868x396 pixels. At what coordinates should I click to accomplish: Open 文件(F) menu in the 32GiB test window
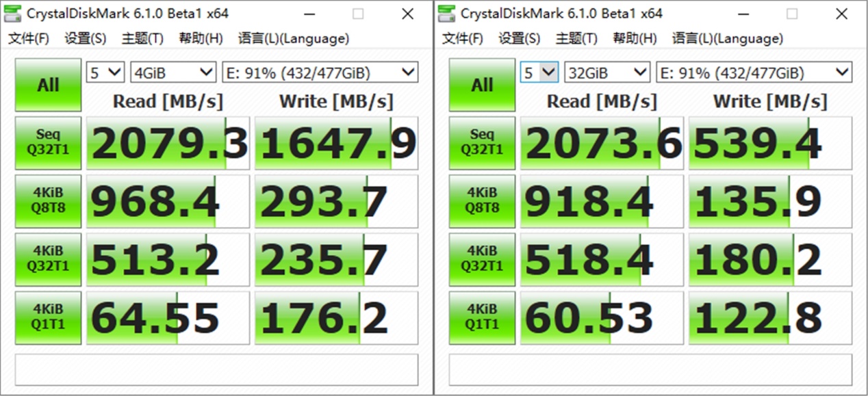click(x=463, y=39)
